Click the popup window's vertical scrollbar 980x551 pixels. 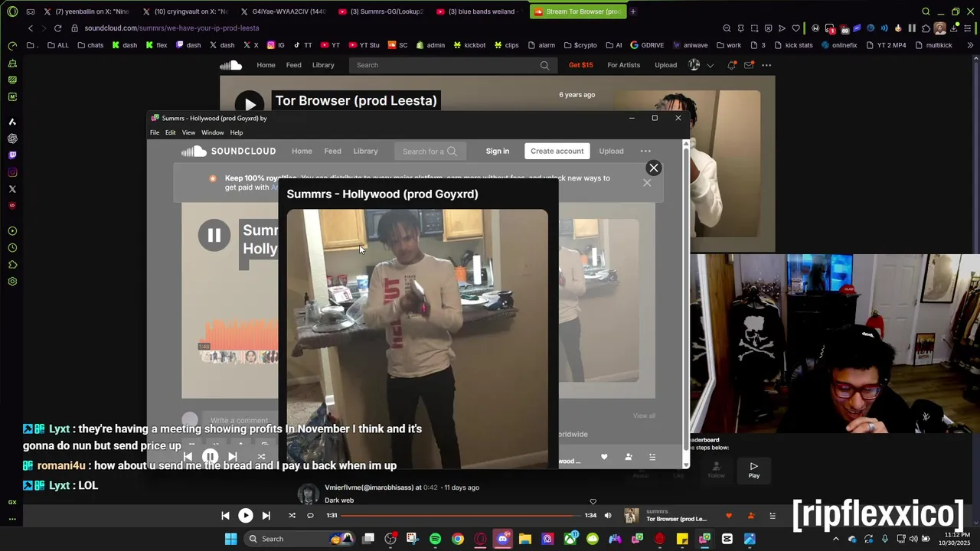[685, 303]
